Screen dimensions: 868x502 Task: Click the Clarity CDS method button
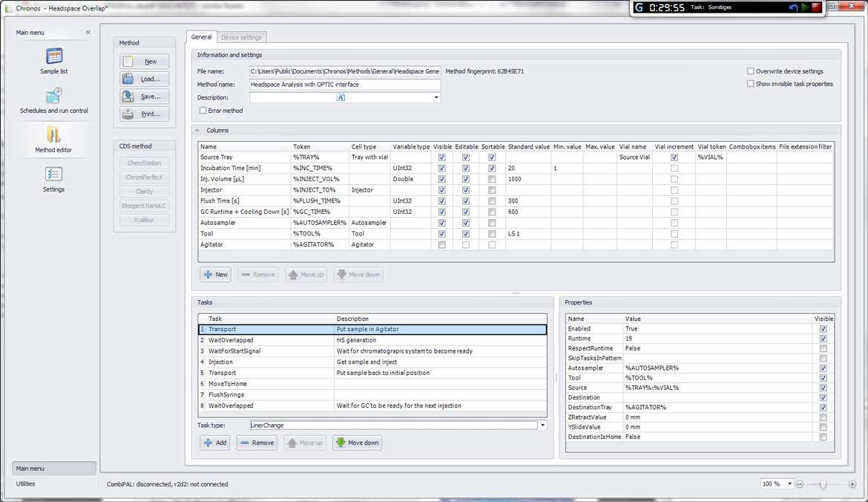145,191
